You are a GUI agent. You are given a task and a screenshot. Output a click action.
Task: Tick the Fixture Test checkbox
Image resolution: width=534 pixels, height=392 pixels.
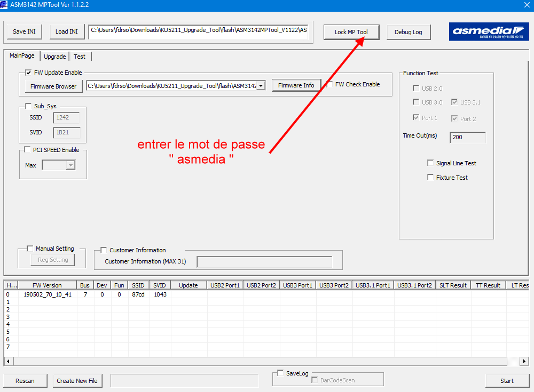point(430,177)
